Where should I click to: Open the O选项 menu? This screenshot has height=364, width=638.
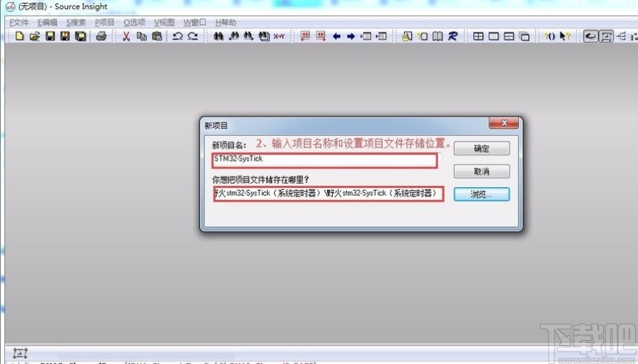(134, 22)
